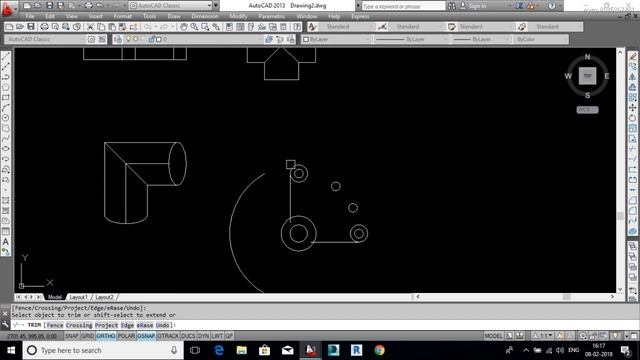Open the Properties palette icon
The height and width of the screenshot is (360, 640).
point(229,27)
